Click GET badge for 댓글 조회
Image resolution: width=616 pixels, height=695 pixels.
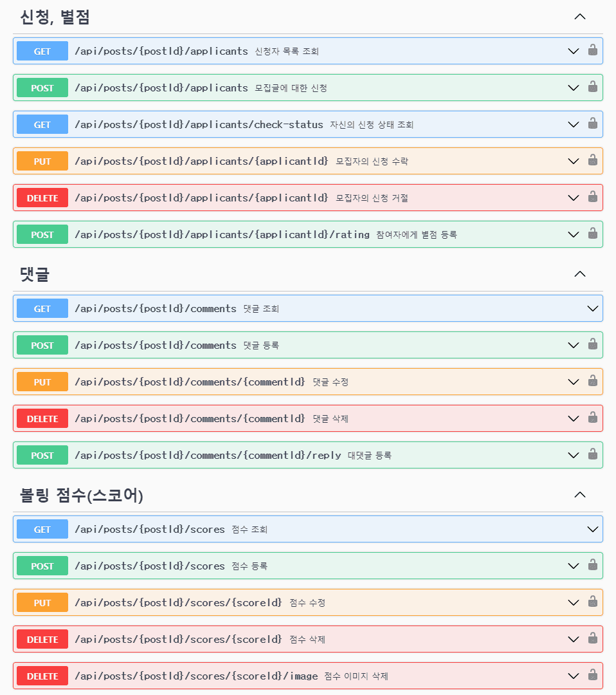tap(42, 308)
